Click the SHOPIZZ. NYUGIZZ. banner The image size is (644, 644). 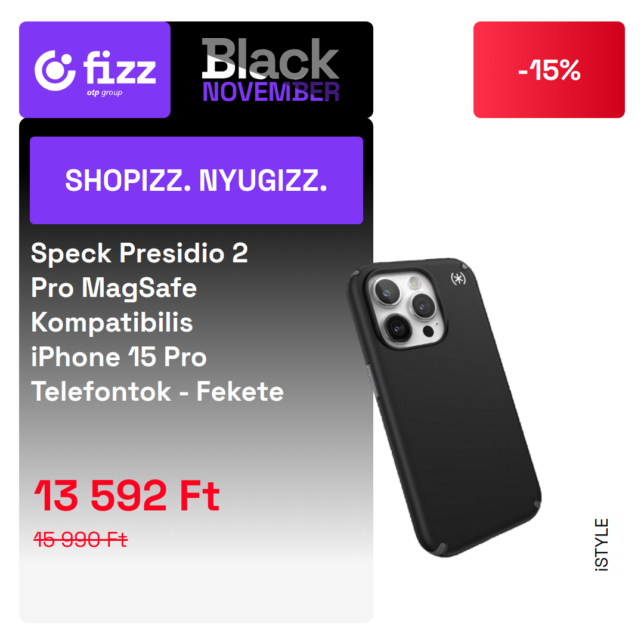[196, 180]
